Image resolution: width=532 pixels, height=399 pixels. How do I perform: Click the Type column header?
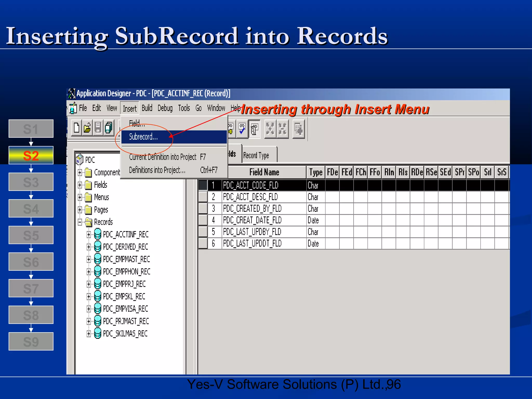(x=316, y=172)
